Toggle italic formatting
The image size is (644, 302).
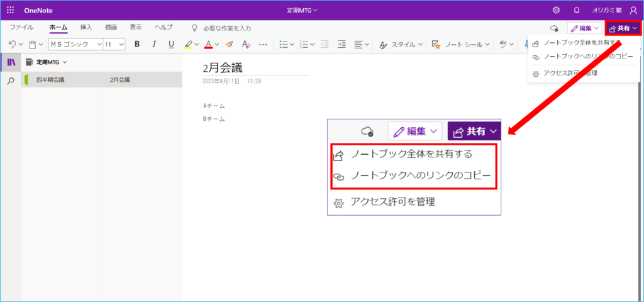click(154, 45)
